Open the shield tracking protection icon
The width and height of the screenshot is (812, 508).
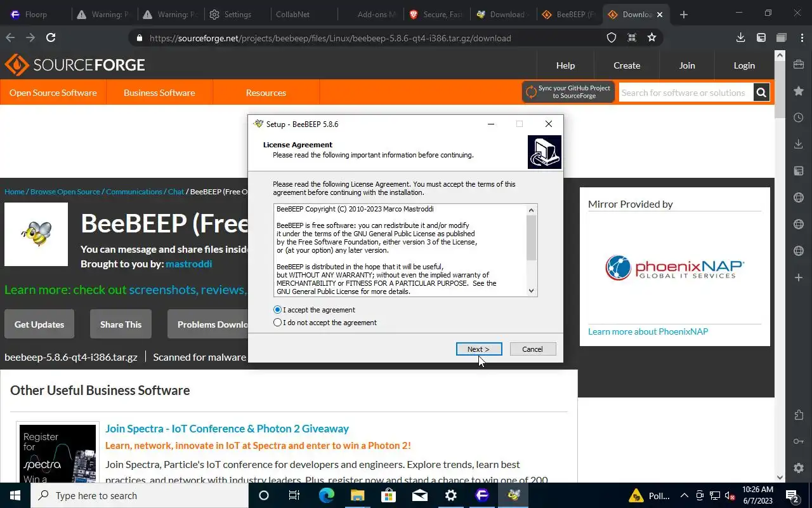pos(612,38)
